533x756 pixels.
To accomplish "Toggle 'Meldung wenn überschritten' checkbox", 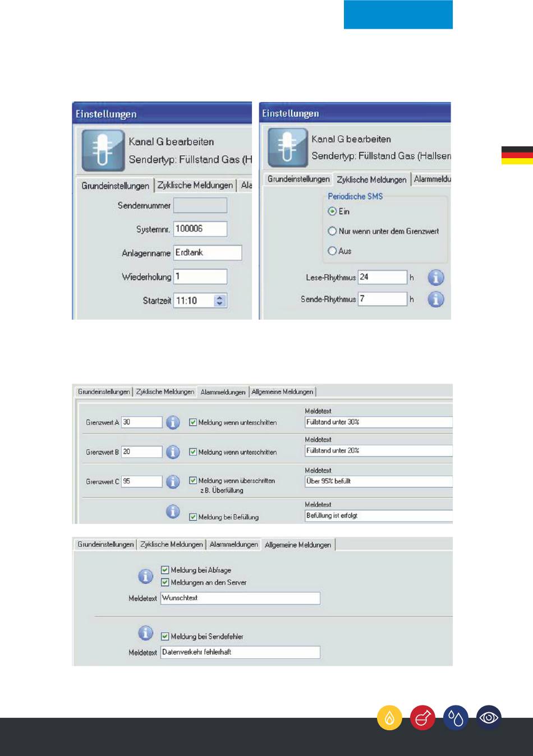I will pyautogui.click(x=193, y=481).
